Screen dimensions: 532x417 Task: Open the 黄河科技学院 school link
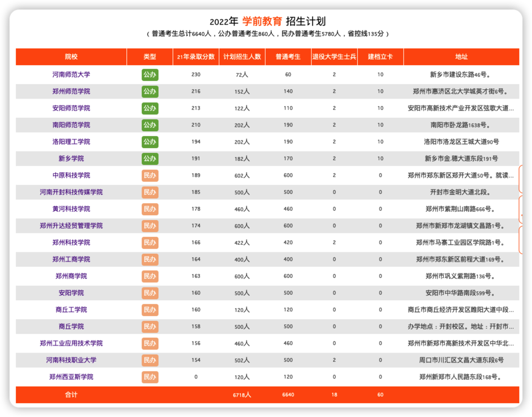pos(71,209)
